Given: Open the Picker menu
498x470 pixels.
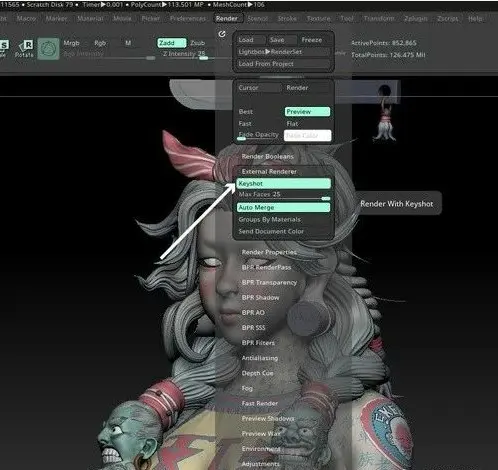Looking at the screenshot, I should coord(151,19).
